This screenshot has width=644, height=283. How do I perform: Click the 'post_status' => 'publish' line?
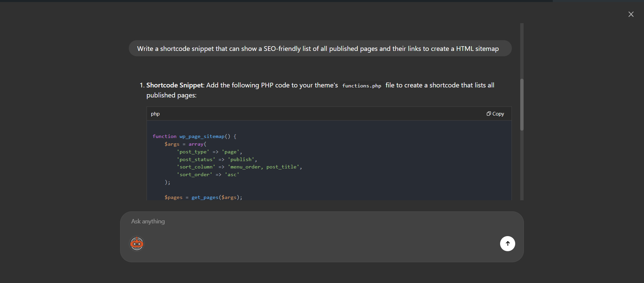(x=217, y=159)
